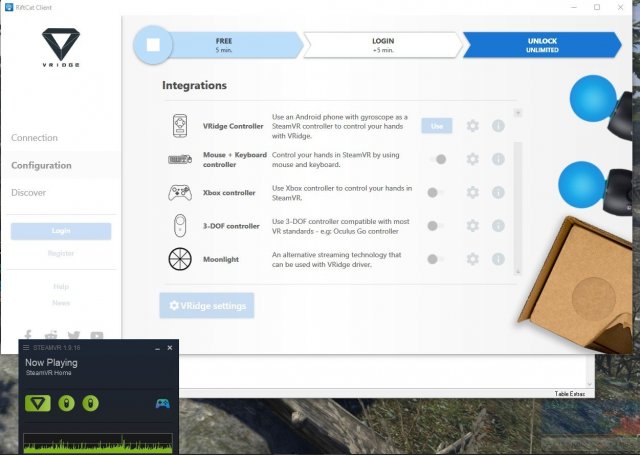Image resolution: width=640 pixels, height=455 pixels.
Task: Open the Reddit social icon
Action: coord(51,335)
